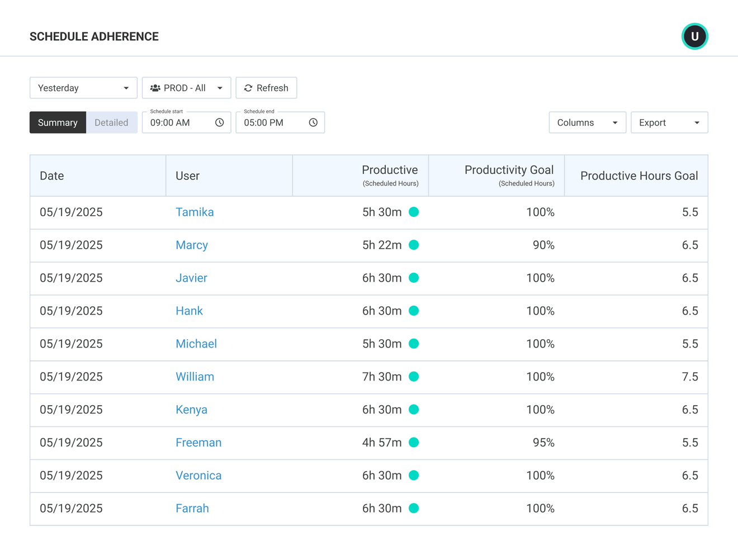Open Michael's user link
The image size is (738, 560).
point(196,344)
